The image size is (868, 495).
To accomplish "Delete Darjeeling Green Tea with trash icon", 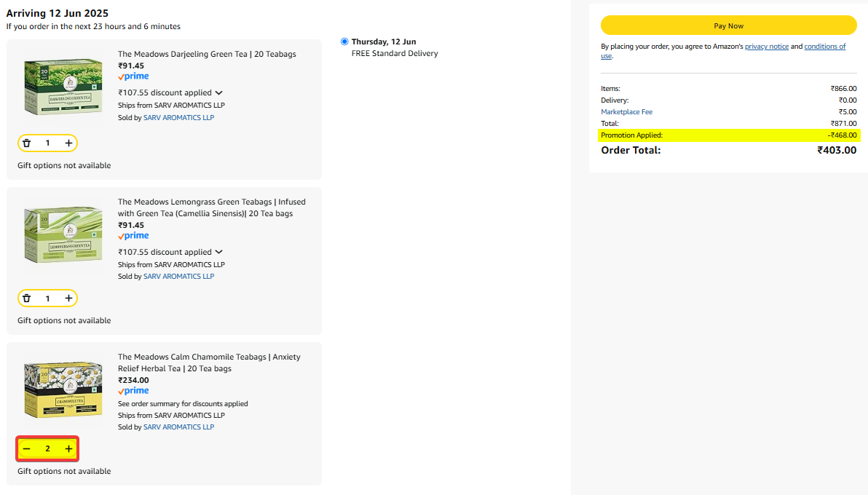I will 26,143.
